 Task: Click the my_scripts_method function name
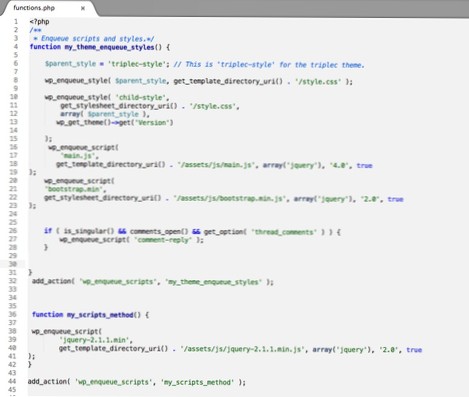pos(100,315)
